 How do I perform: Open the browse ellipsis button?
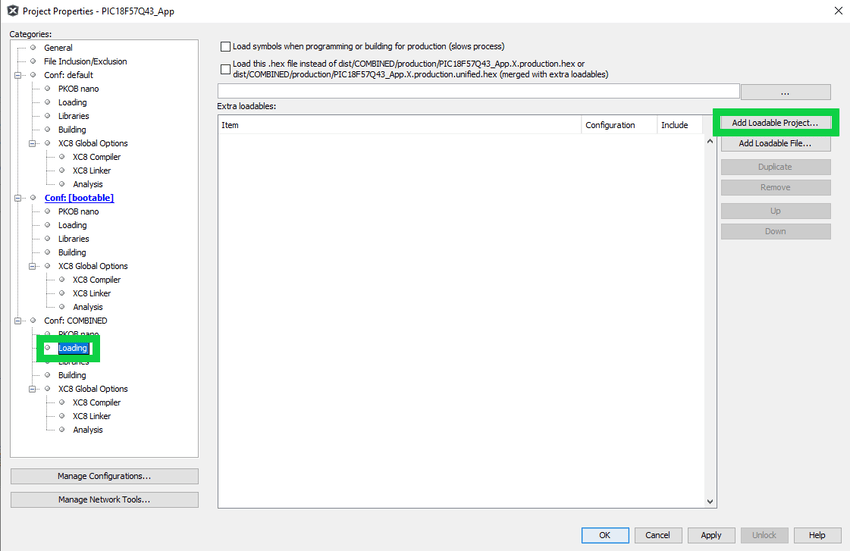[x=785, y=92]
